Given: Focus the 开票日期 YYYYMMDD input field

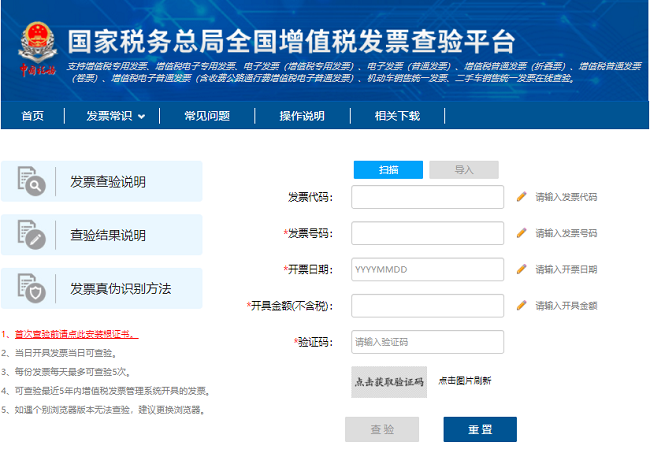Looking at the screenshot, I should click(427, 269).
